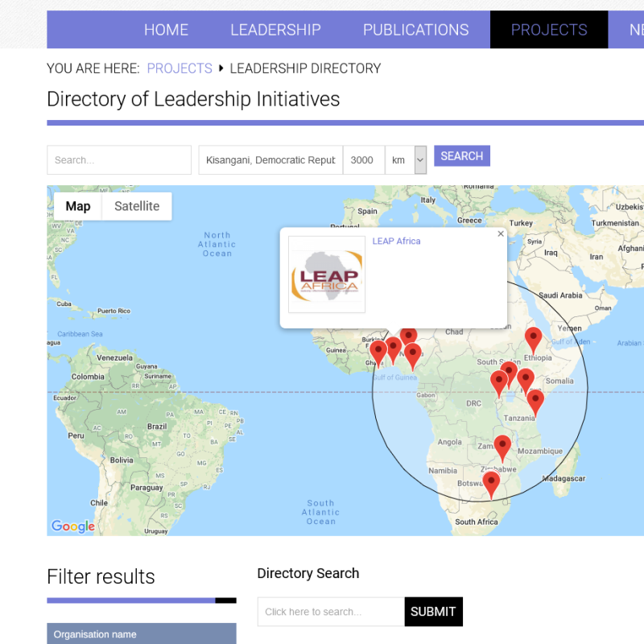The image size is (644, 644).
Task: Expand the Organisation name filter
Action: coord(141,634)
